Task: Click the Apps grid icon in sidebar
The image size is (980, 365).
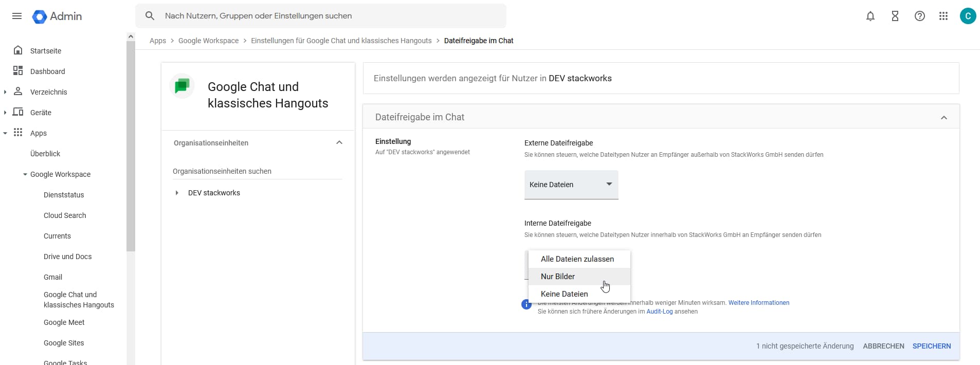Action: (18, 132)
